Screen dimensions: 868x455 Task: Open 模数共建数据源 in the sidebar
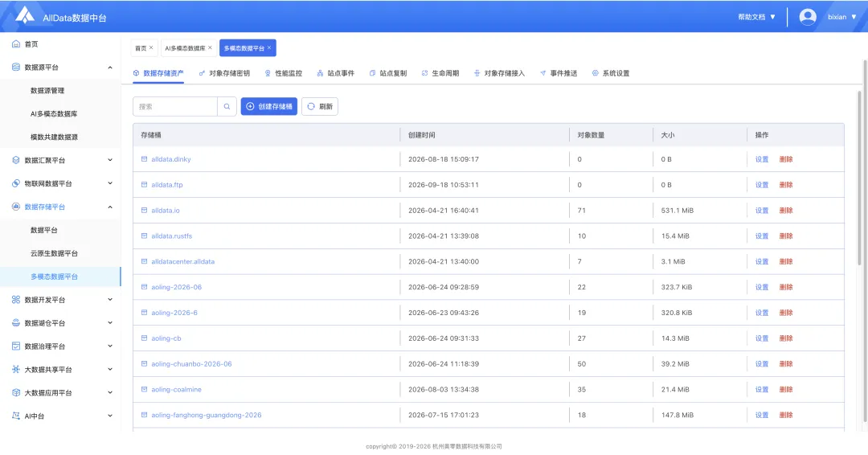(54, 137)
